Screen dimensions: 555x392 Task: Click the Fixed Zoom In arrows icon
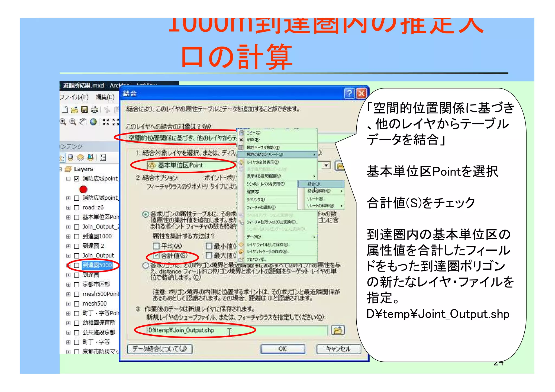[106, 122]
